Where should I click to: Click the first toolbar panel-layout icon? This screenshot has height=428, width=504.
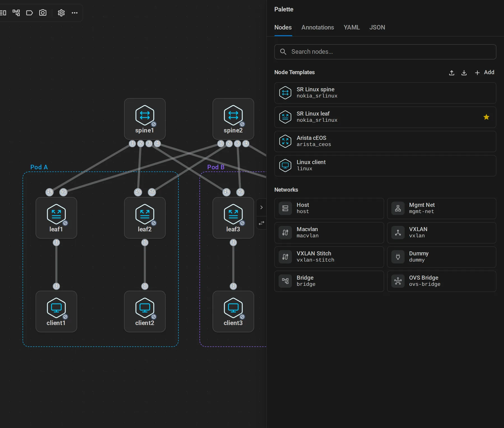(3, 13)
